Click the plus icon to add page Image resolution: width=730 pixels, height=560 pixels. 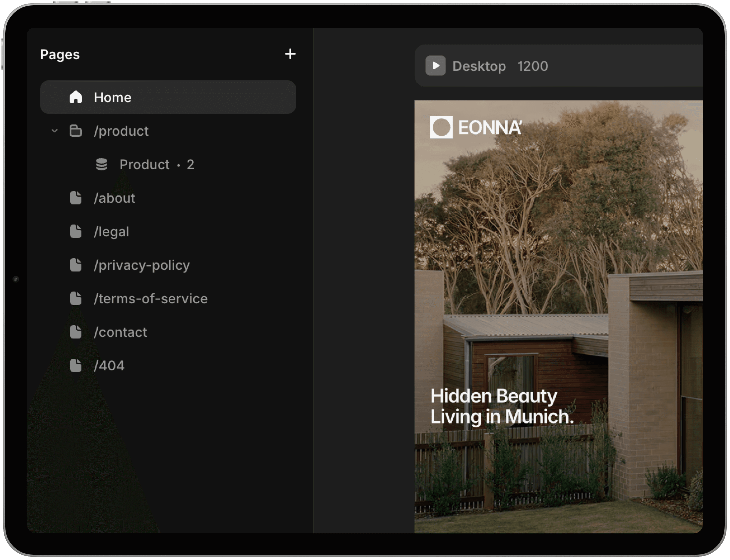coord(290,54)
